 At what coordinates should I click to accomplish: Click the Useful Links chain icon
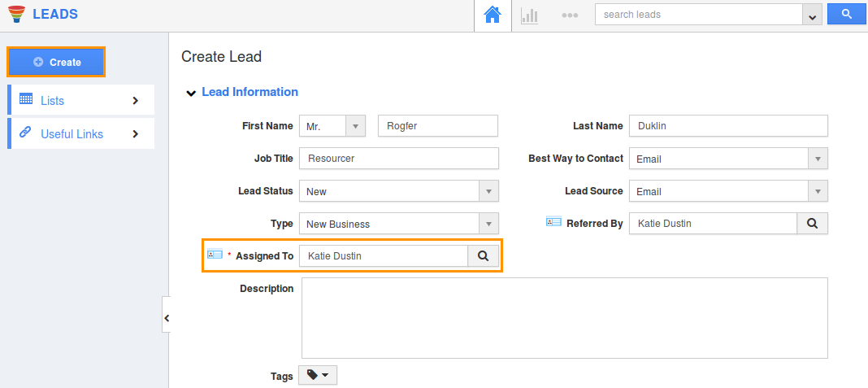pyautogui.click(x=25, y=133)
